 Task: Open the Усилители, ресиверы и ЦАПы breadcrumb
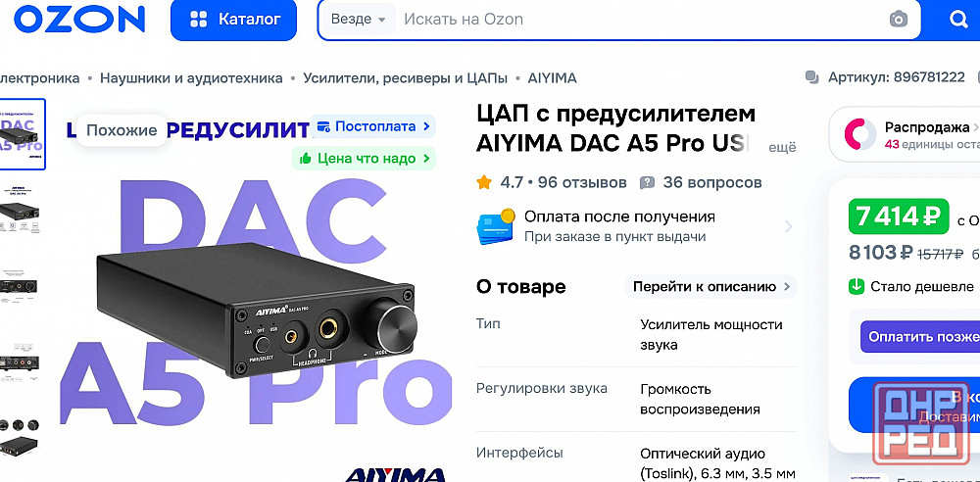[x=405, y=78]
